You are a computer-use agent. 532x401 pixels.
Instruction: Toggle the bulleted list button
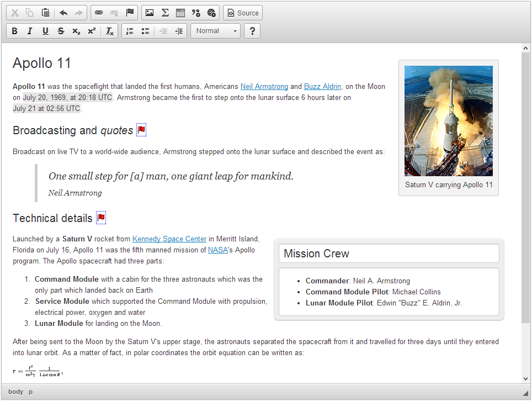pyautogui.click(x=145, y=31)
